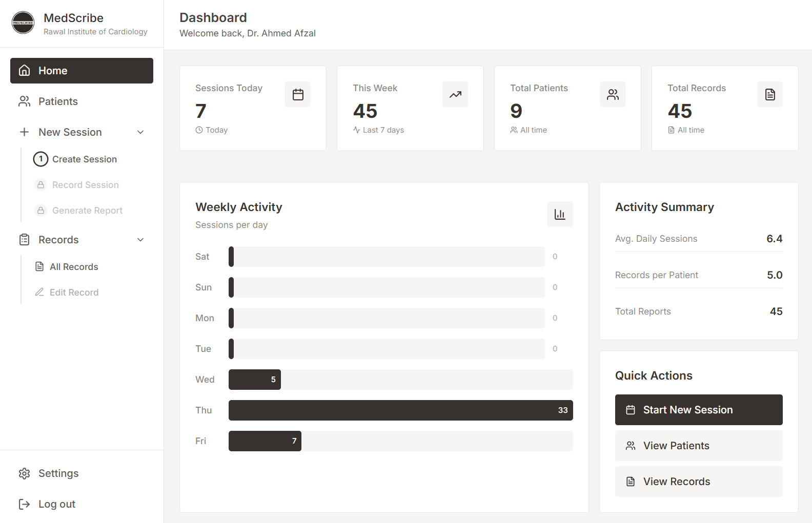Click the bar chart icon in Weekly Activity
The height and width of the screenshot is (523, 812).
(560, 214)
